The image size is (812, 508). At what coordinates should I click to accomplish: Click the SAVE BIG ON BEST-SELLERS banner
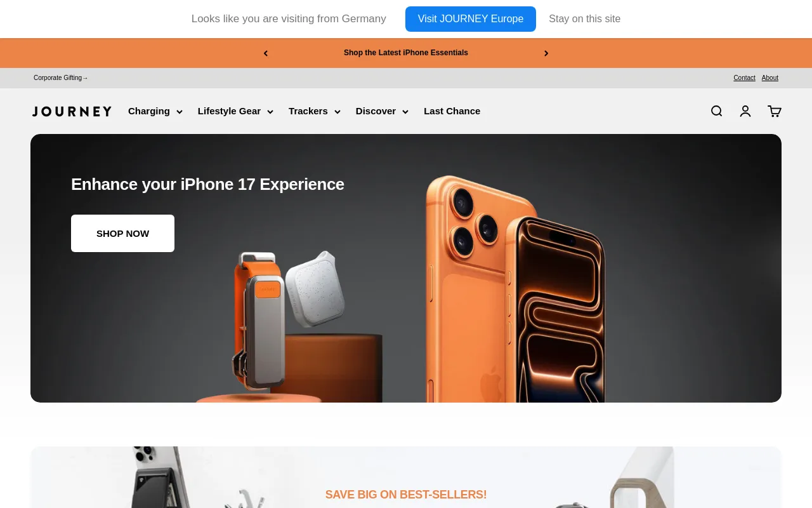click(x=406, y=478)
